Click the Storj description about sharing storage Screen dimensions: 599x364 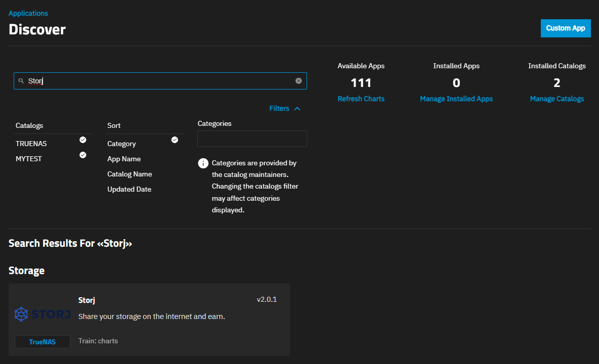(152, 316)
